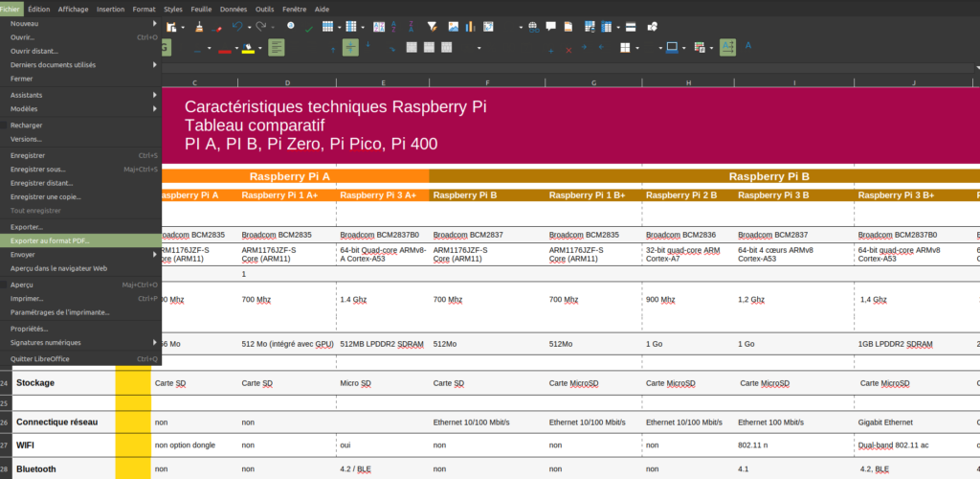Click the Define Print Area icon
The image size is (980, 479).
(590, 27)
